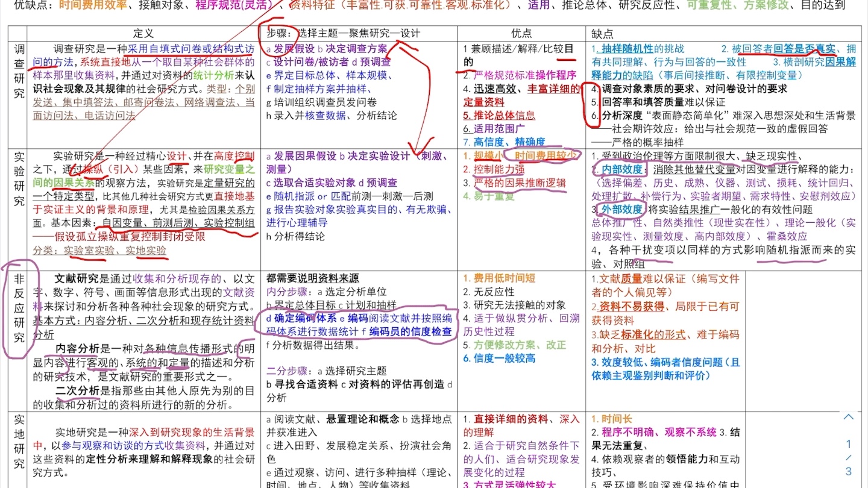
Task: Click 'c 设计问卷/被访者 d 预调查' line
Action: coord(328,62)
